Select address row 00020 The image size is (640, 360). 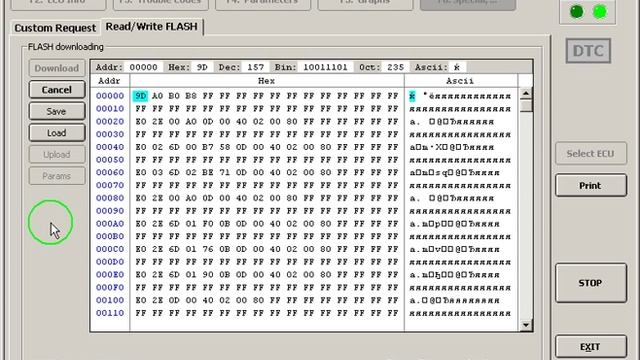click(x=110, y=122)
